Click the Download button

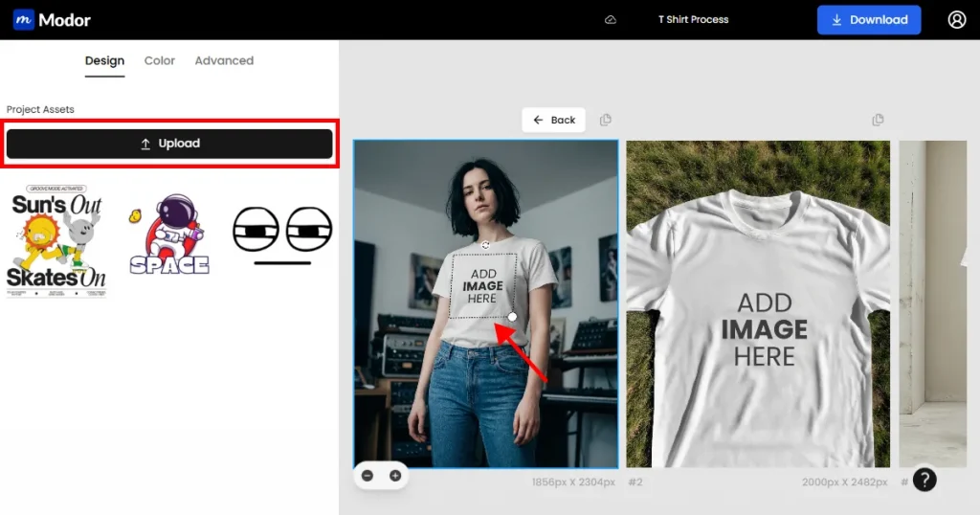[x=869, y=20]
